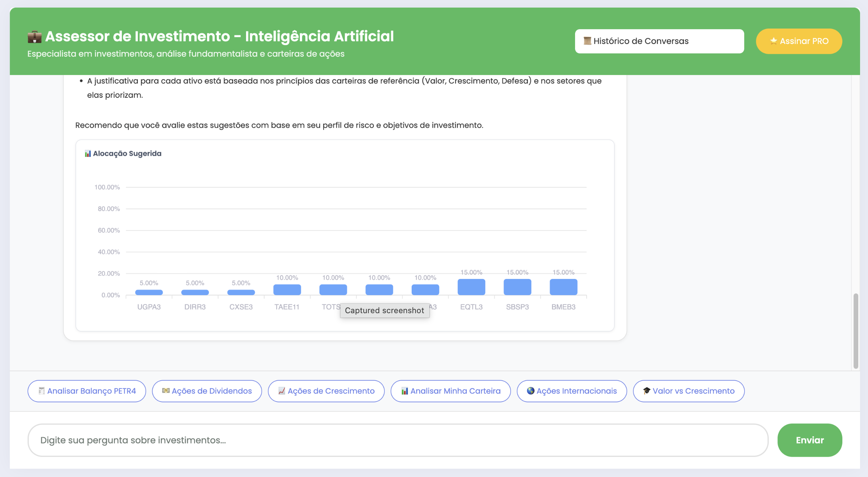Viewport: 868px width, 477px height.
Task: Click the TAEE11 allocation bar
Action: click(287, 290)
